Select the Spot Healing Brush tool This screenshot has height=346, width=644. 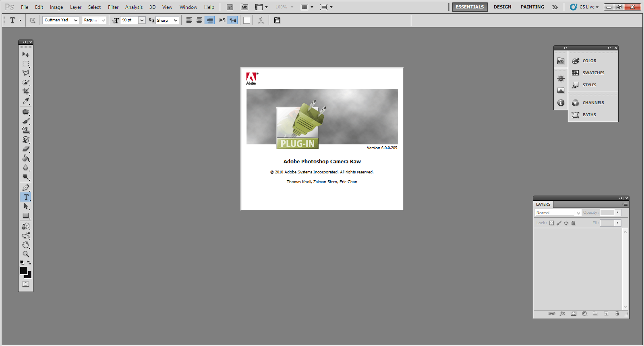26,112
